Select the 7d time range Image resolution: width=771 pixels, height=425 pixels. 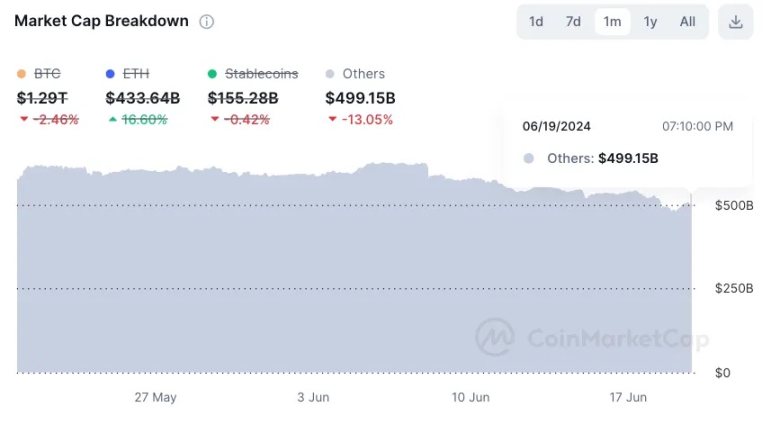(573, 22)
